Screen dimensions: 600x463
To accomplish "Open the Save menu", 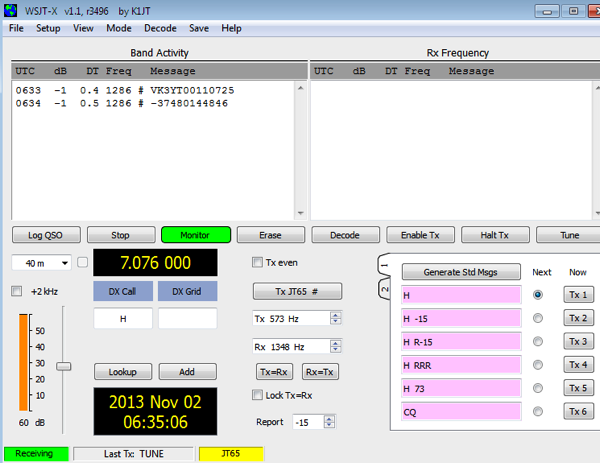I will pos(199,28).
